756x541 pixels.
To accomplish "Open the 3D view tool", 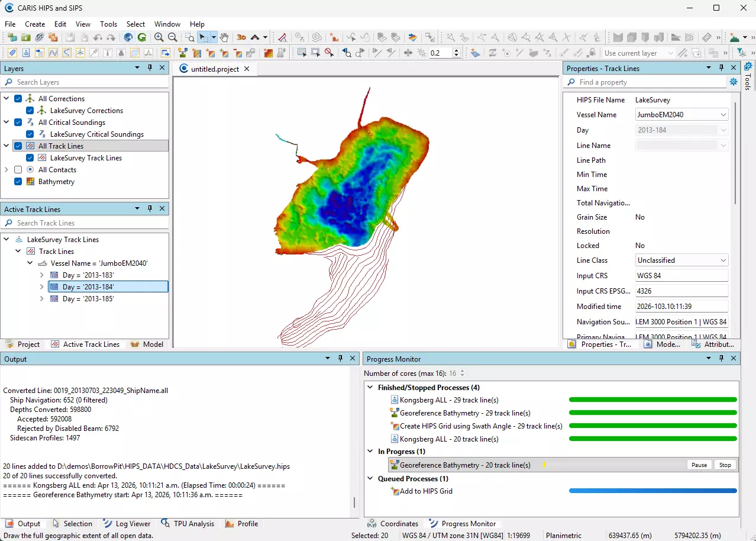I will [241, 37].
